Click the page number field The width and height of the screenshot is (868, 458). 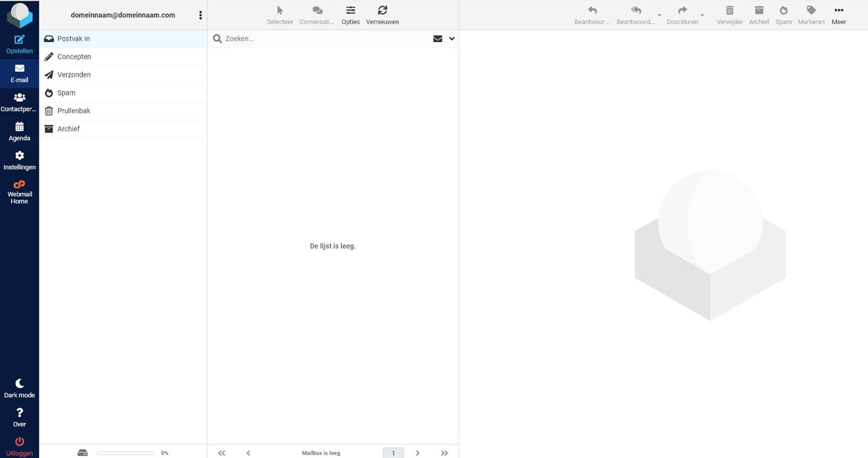point(393,453)
